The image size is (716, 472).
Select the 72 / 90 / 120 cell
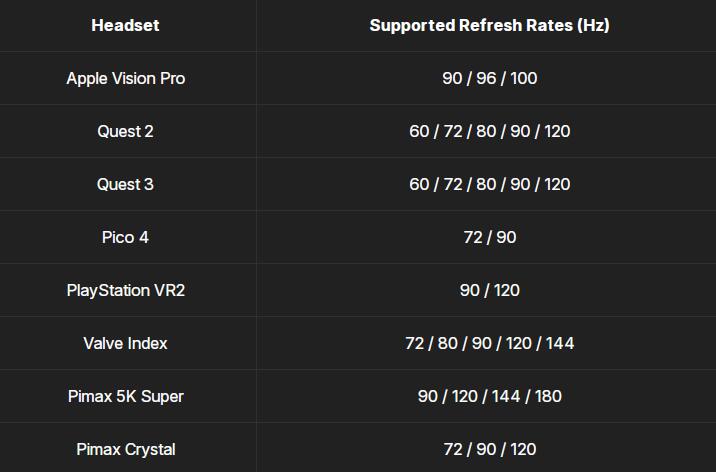489,449
